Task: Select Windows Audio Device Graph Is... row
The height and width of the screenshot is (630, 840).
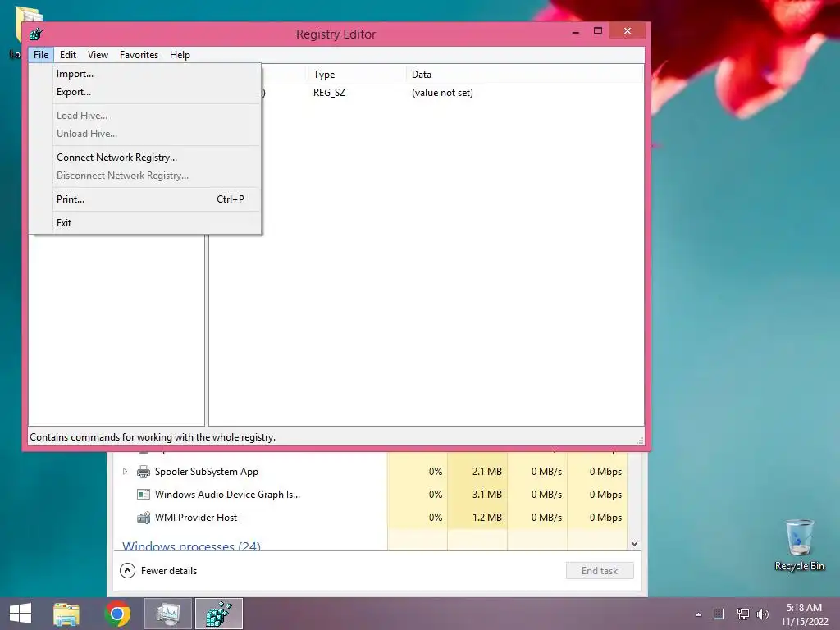Action: click(228, 495)
